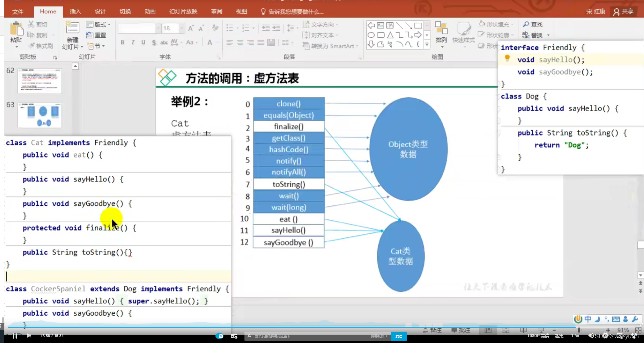Click the New Slide (新建幻灯片) icon

[x=72, y=28]
